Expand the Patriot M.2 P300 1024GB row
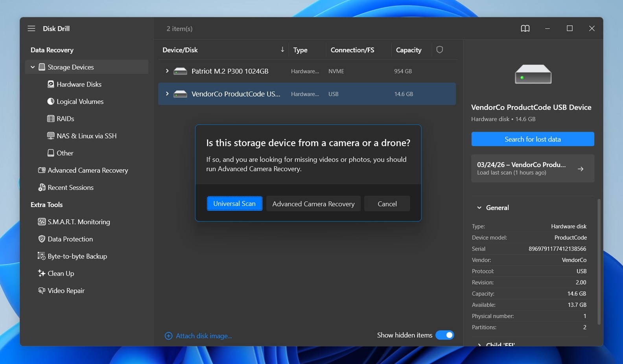This screenshot has width=623, height=364. tap(167, 71)
